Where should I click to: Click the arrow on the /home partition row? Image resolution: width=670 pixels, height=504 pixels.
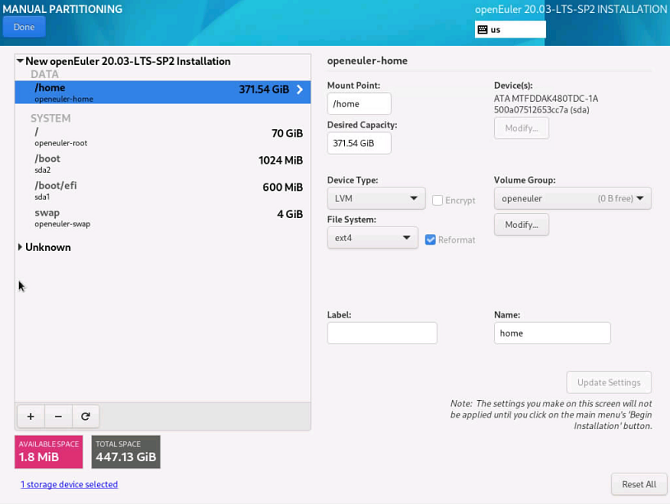point(300,90)
